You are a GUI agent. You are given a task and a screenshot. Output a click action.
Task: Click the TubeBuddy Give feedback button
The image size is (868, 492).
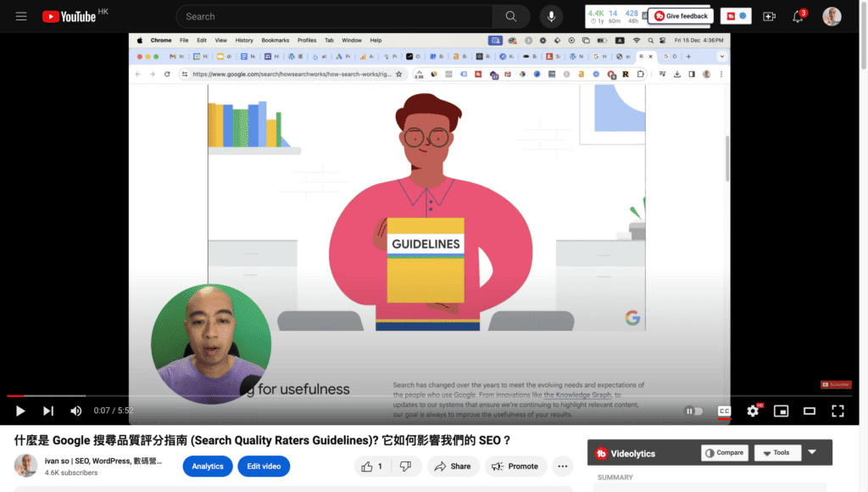pos(681,16)
